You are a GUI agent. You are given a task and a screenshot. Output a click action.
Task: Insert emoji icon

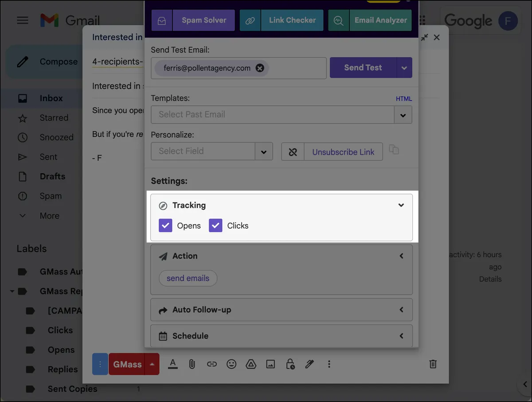(231, 364)
